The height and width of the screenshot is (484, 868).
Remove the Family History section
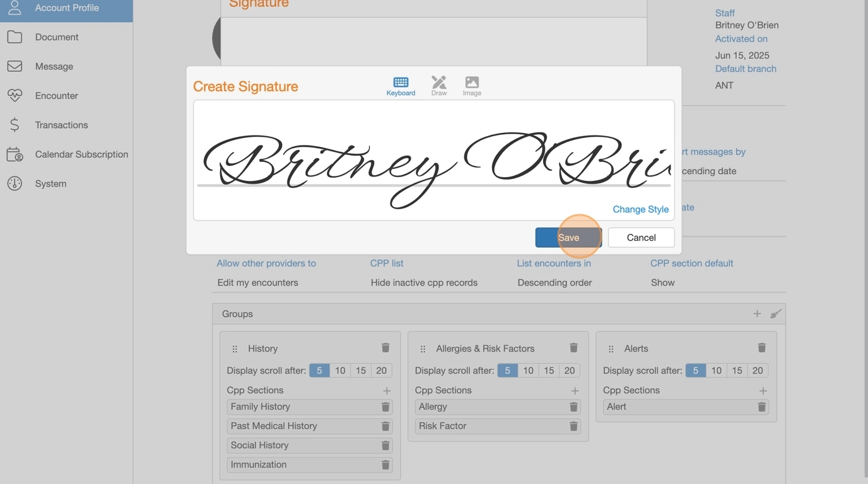pos(385,407)
